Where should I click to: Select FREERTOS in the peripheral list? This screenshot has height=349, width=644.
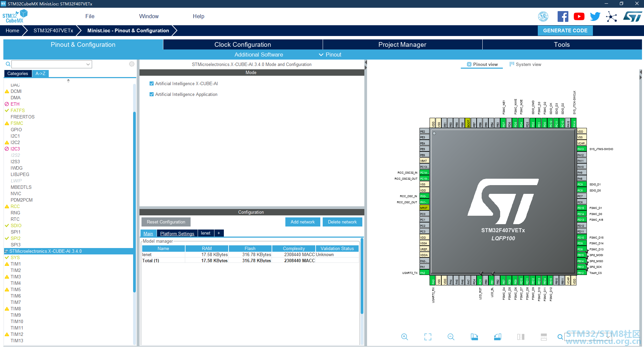23,117
